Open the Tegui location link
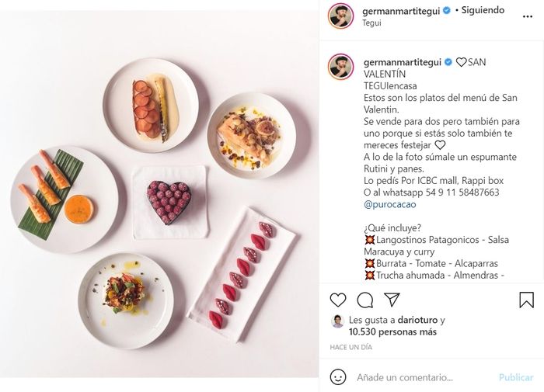This screenshot has height=392, width=544. (371, 23)
